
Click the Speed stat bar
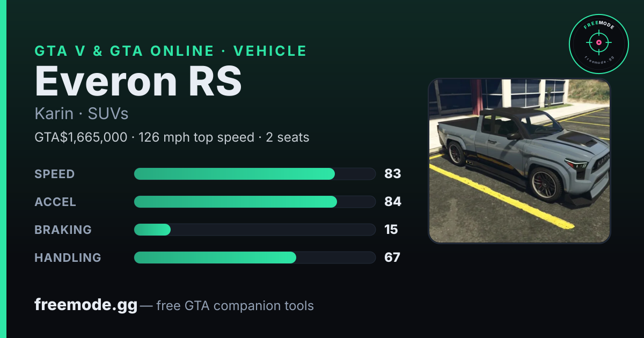click(x=254, y=174)
